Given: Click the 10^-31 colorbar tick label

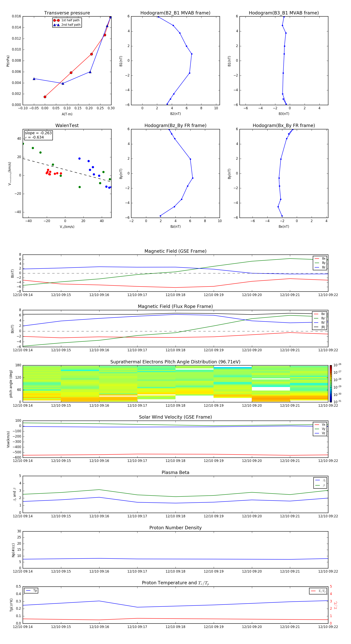Looking at the screenshot, I should pyautogui.click(x=337, y=402).
